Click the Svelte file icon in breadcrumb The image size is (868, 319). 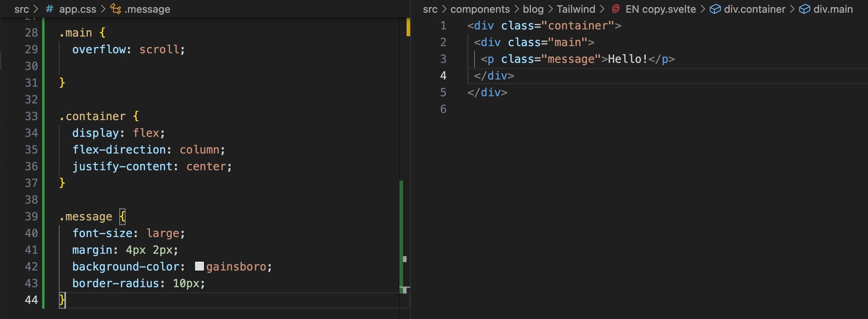[x=616, y=9]
